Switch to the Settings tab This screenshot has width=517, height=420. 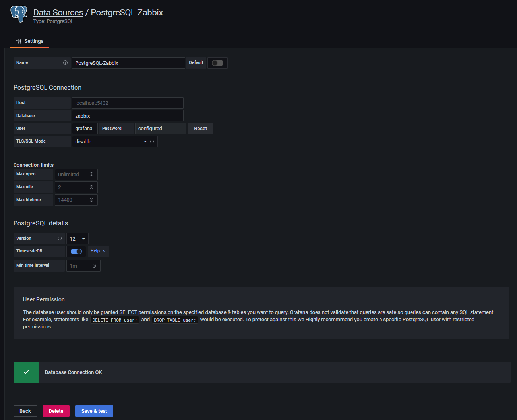[x=30, y=41]
